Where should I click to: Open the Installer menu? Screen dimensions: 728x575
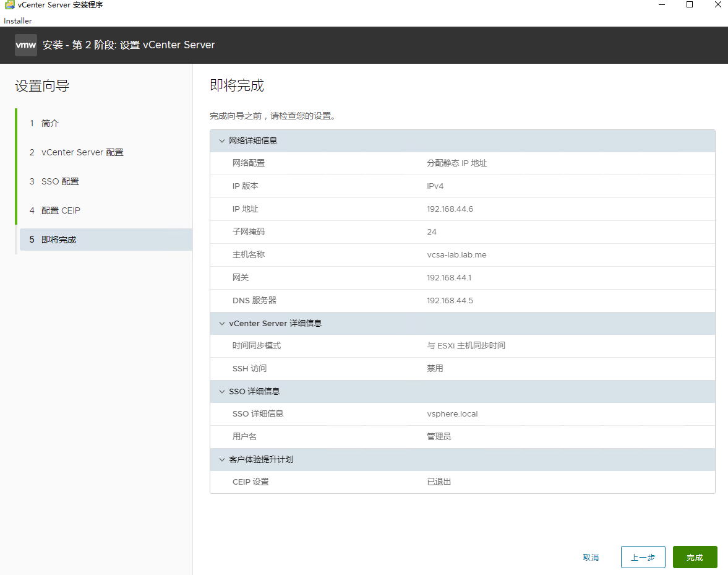[x=18, y=21]
